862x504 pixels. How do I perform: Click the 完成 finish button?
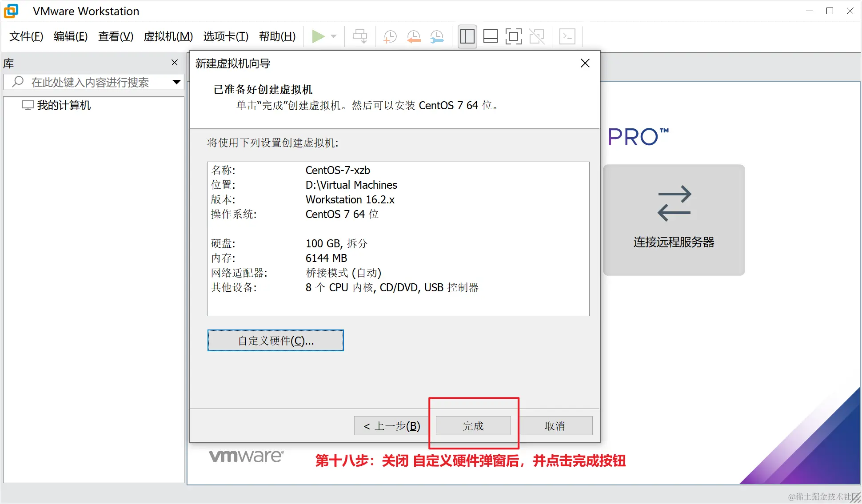[473, 426]
